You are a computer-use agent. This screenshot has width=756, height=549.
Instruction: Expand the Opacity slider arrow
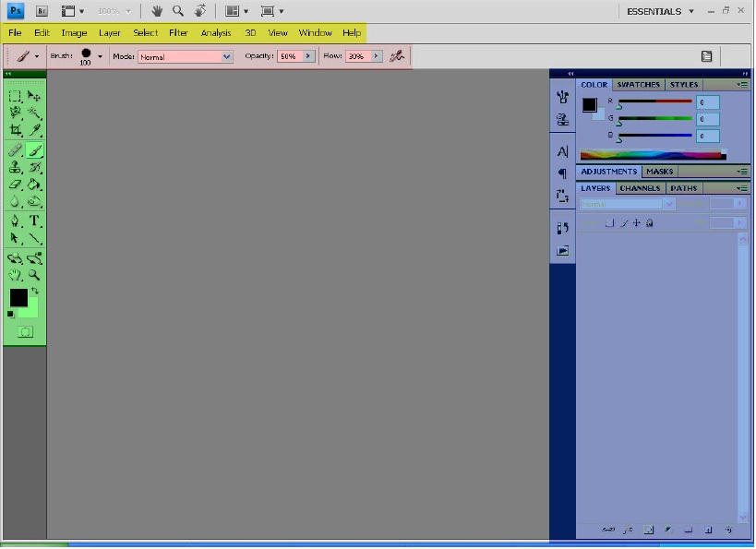309,56
